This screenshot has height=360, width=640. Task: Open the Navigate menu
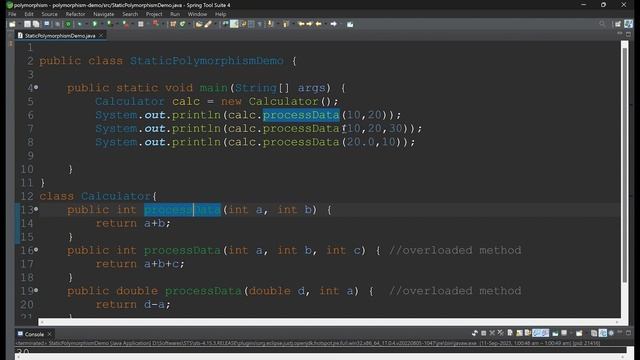(x=104, y=14)
